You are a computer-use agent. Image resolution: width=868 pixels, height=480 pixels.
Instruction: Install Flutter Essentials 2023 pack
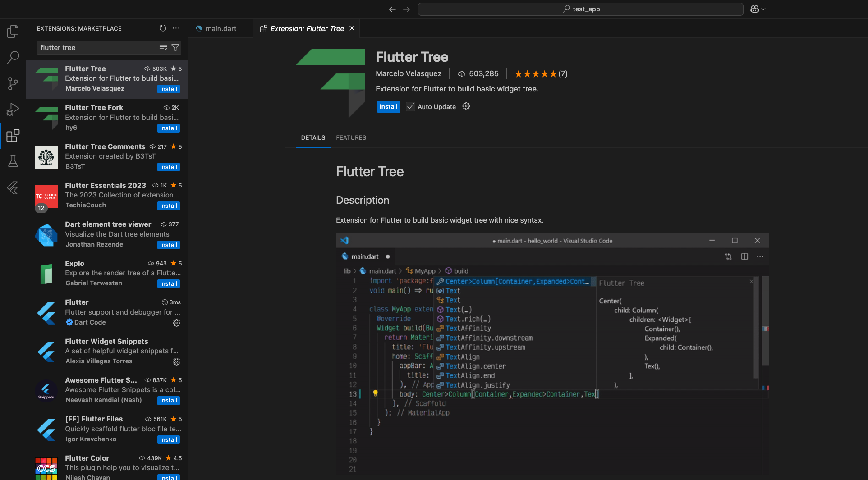[169, 206]
